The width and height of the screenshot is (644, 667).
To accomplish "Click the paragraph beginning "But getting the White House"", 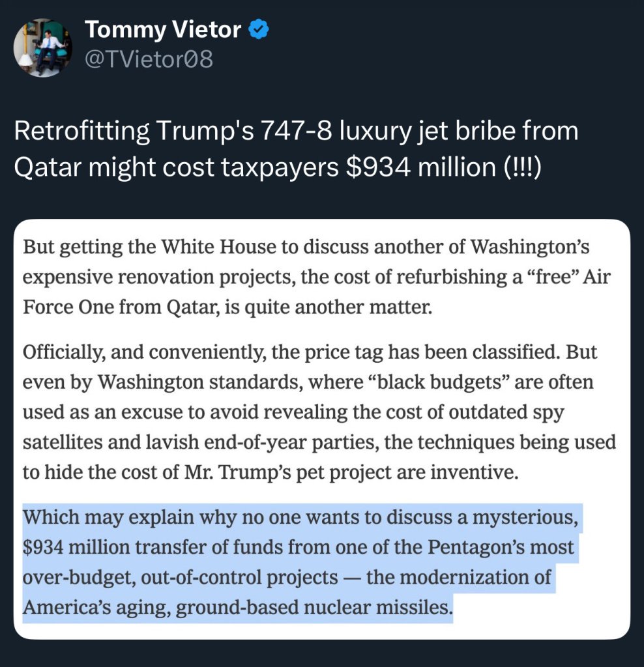I will click(x=317, y=277).
